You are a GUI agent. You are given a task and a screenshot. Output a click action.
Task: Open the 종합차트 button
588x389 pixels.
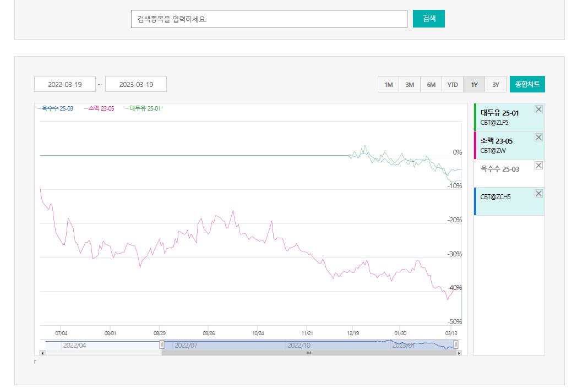[527, 84]
